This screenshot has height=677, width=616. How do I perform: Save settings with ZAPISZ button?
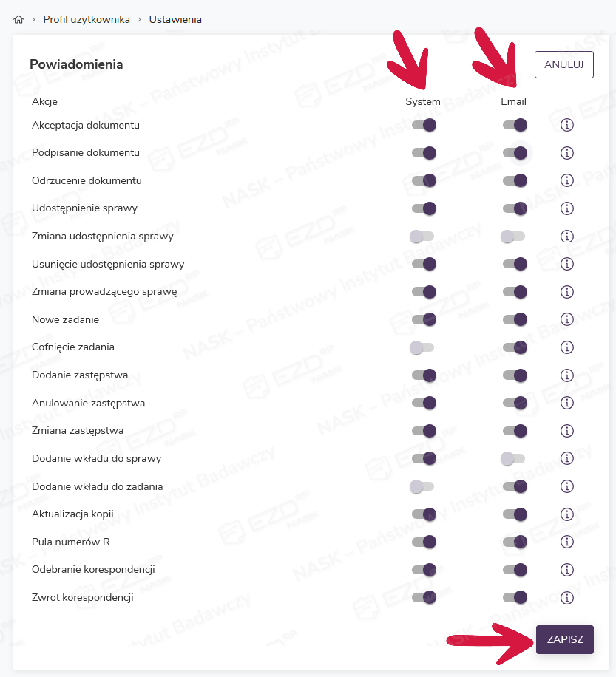[x=565, y=639]
